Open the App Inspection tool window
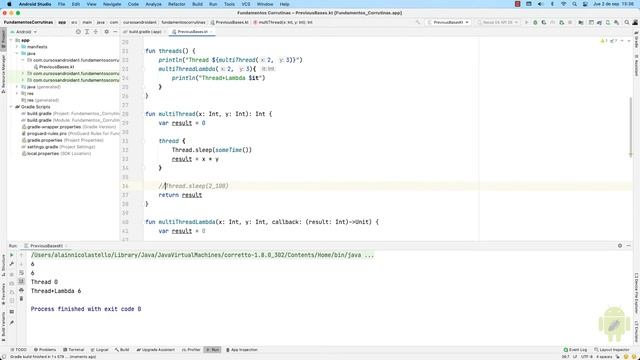This screenshot has width=640, height=360. [242, 350]
